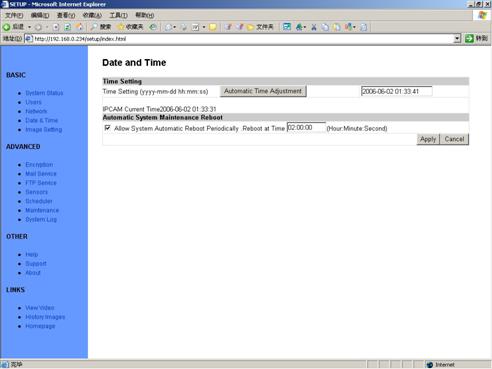Click the Reboot at Time input field
This screenshot has width=492, height=369.
point(306,128)
